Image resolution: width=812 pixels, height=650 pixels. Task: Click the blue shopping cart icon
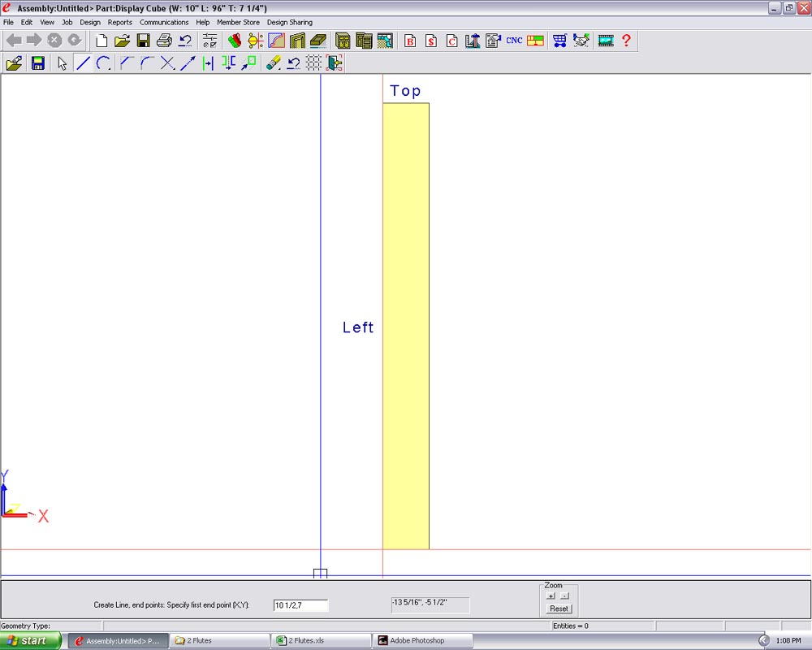pos(559,41)
